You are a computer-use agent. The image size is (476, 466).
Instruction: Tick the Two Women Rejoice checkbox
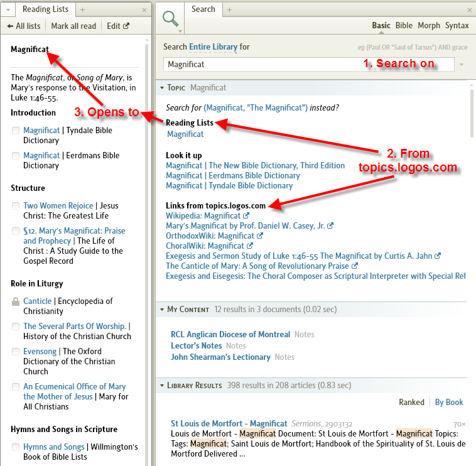click(x=16, y=206)
